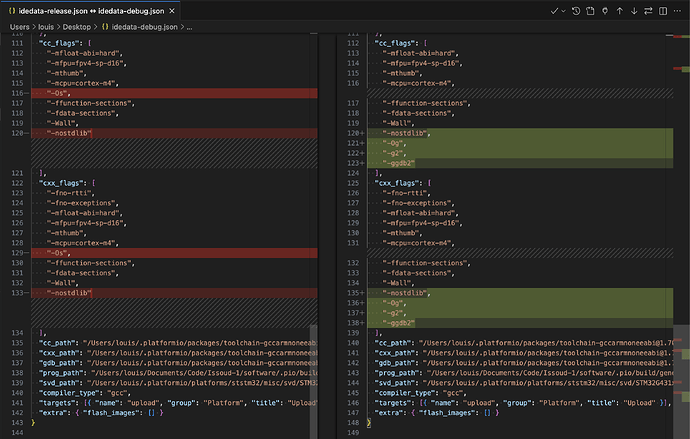Jump to previous change with up arrow
The width and height of the screenshot is (690, 439).
coord(620,10)
